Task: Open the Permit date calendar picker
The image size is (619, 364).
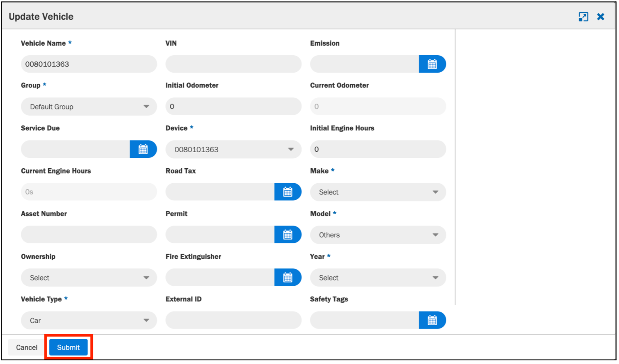Action: tap(288, 235)
